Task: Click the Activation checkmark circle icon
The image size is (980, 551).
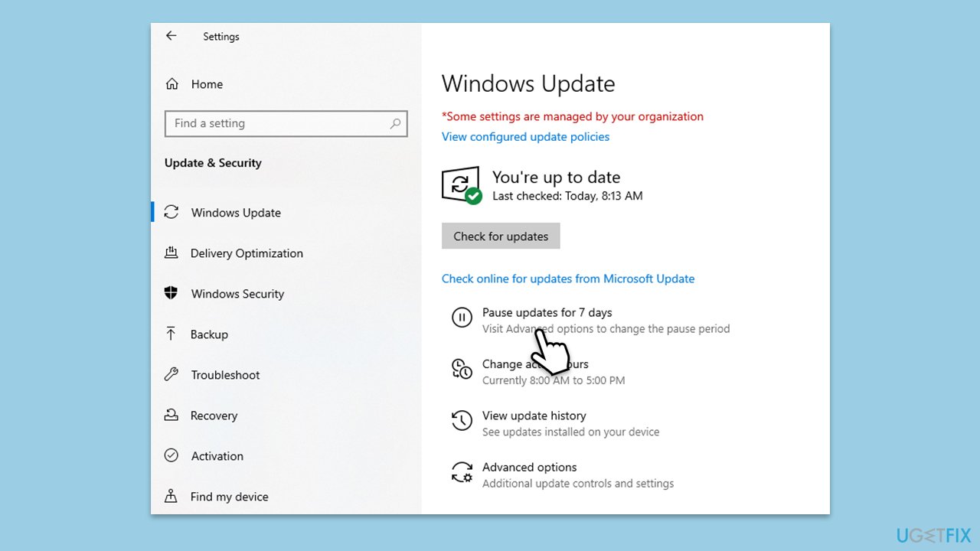Action: pos(171,456)
